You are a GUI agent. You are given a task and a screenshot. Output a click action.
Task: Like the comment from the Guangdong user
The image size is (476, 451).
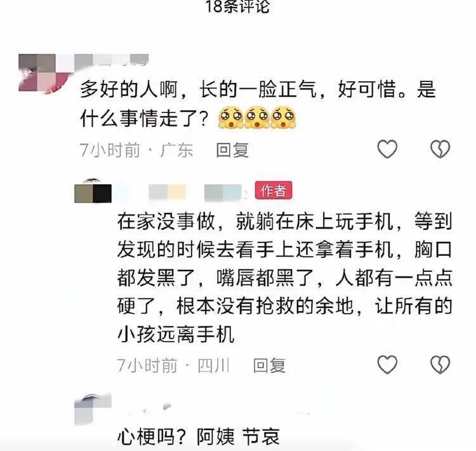coord(387,149)
